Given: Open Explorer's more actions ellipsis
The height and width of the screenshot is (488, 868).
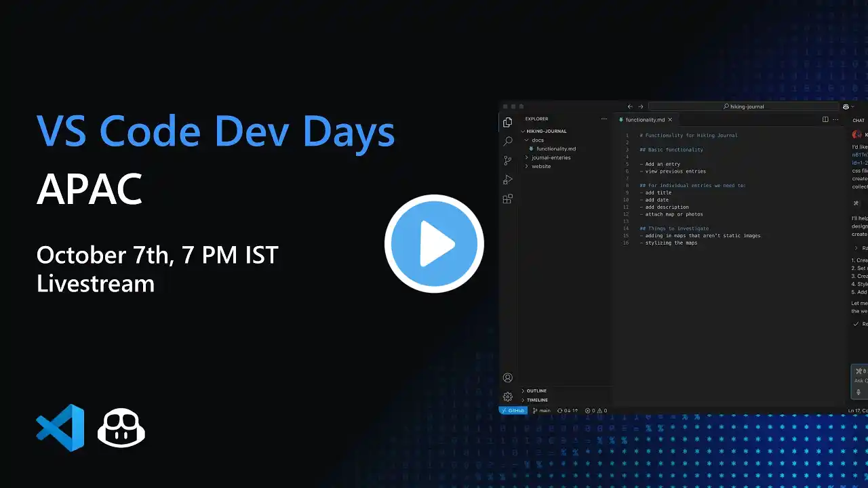Looking at the screenshot, I should [604, 119].
